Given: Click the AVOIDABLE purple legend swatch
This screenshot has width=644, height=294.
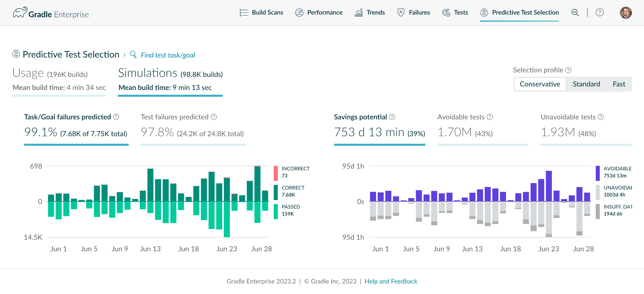Looking at the screenshot, I should (x=598, y=173).
